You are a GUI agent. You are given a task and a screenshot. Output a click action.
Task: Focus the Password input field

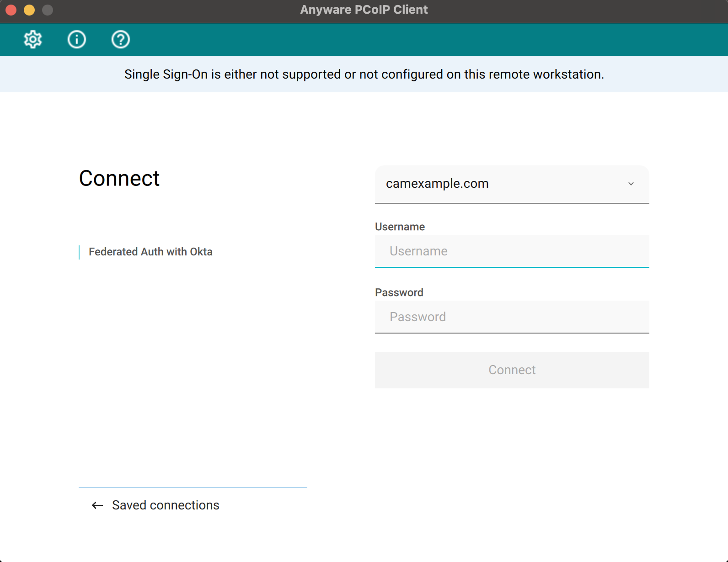[512, 317]
